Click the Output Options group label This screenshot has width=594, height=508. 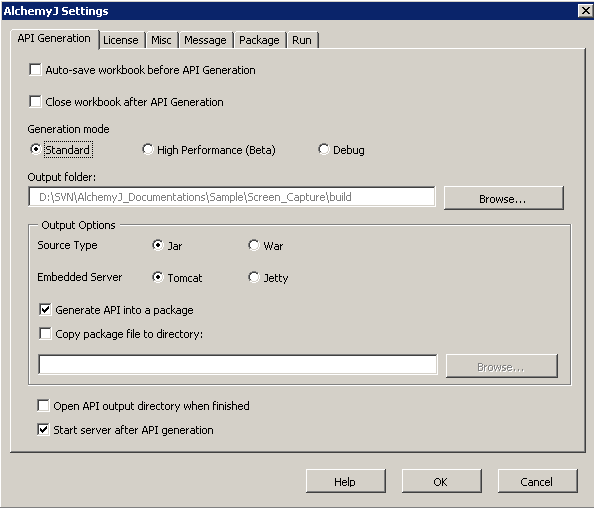tap(78, 225)
